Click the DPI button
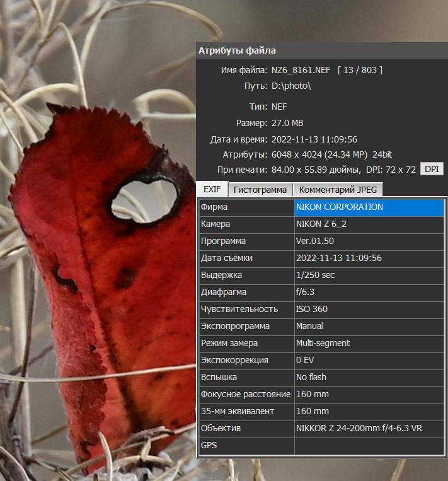The width and height of the screenshot is (448, 481). tap(432, 169)
